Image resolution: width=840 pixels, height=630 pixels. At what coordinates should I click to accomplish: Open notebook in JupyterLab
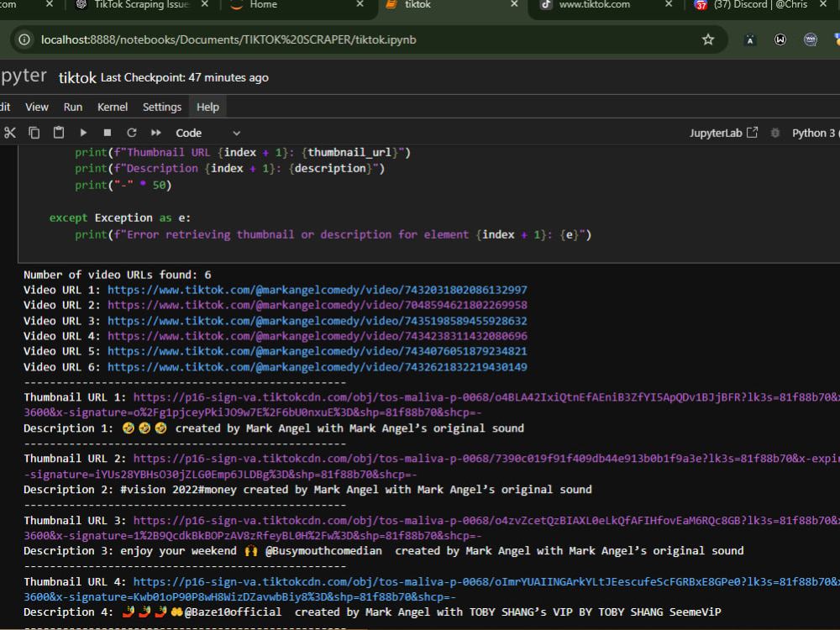723,133
